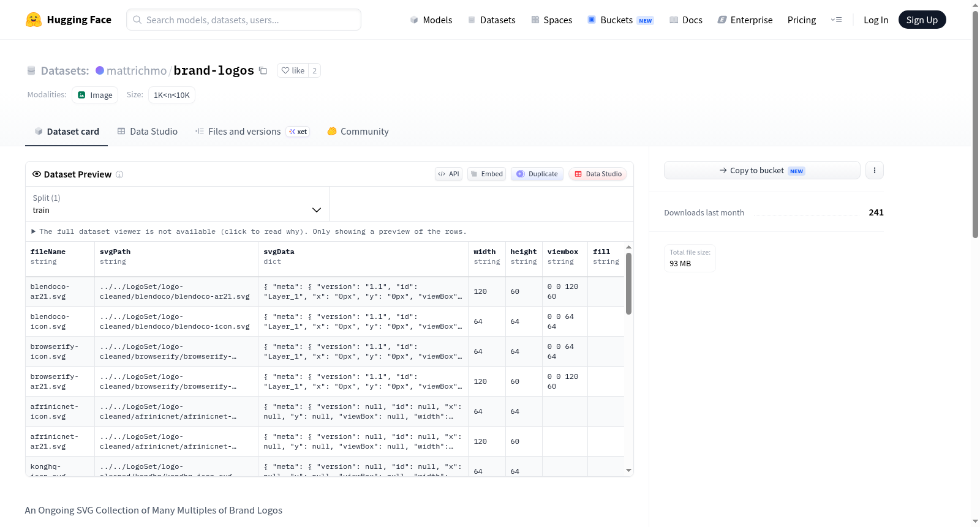Select the browserify-icon.svg file name cell
980x527 pixels.
point(60,351)
